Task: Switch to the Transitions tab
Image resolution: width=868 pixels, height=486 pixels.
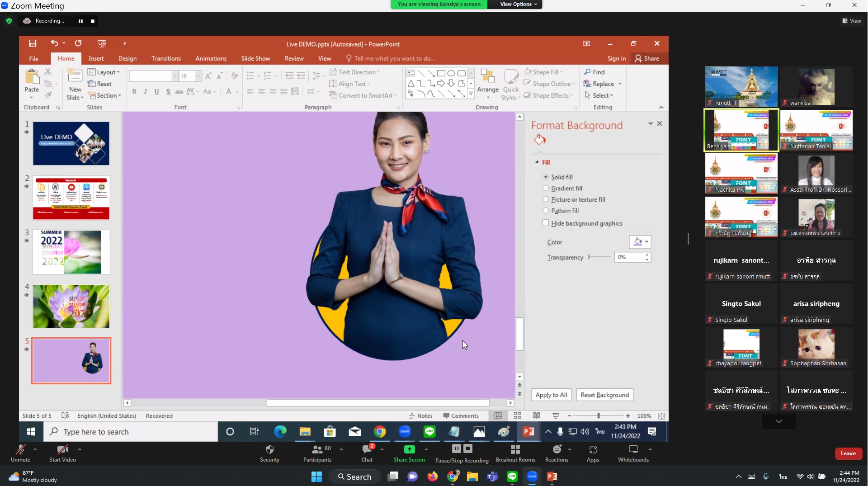Action: click(166, 58)
